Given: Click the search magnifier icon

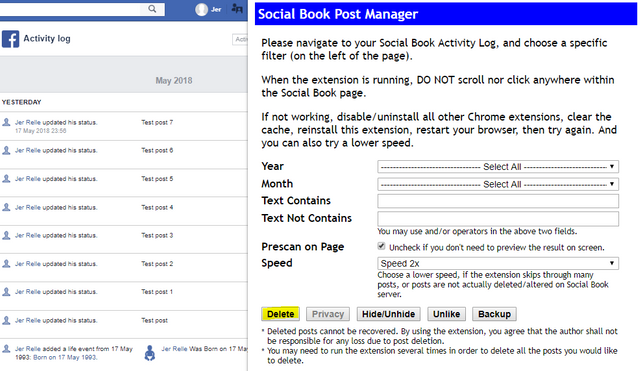Looking at the screenshot, I should click(152, 9).
